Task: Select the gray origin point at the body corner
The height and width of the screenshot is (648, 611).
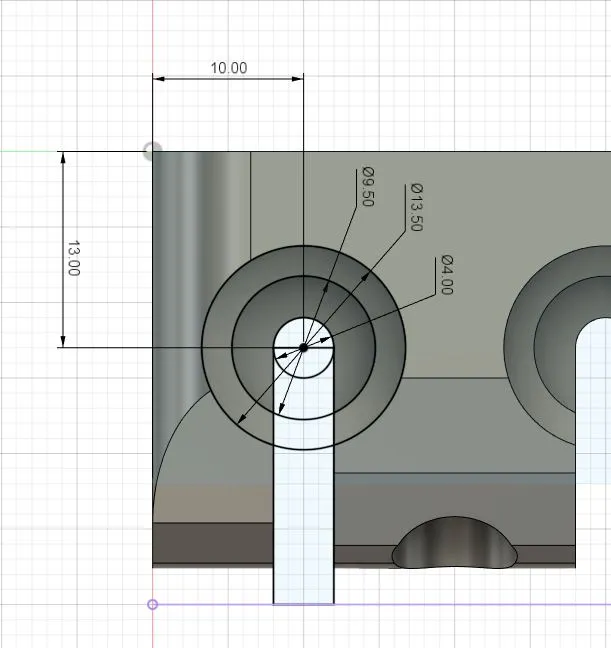Action: (152, 151)
